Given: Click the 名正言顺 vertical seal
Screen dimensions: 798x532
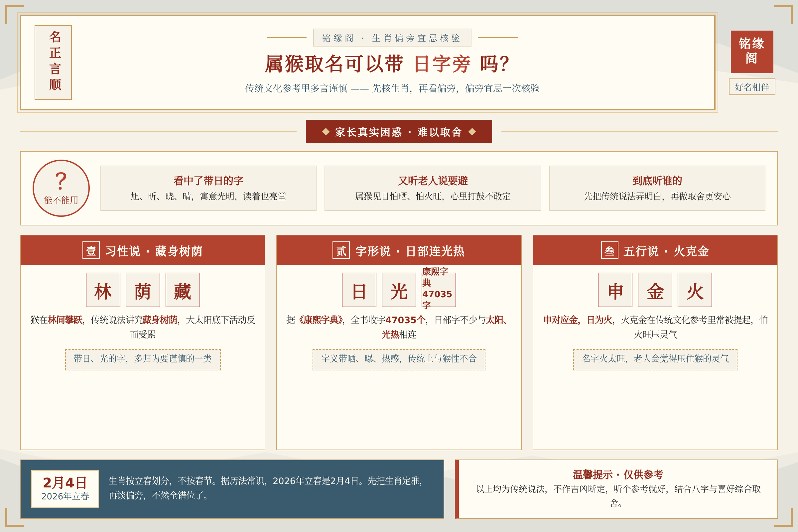Looking at the screenshot, I should coord(53,63).
